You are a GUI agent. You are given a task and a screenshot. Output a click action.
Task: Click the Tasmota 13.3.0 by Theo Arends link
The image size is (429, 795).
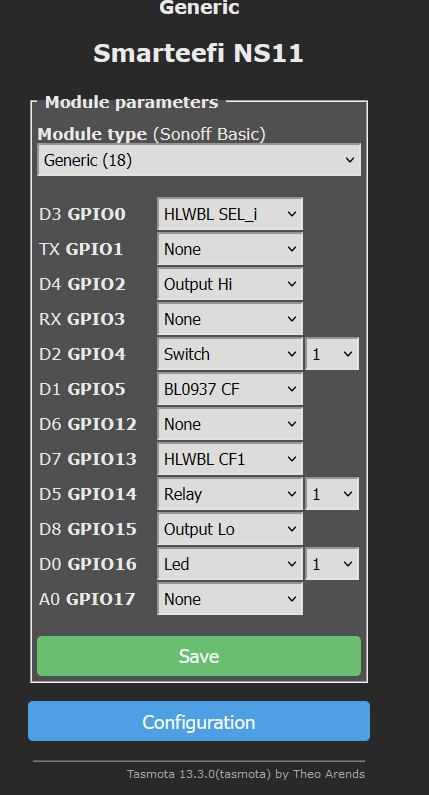[246, 774]
